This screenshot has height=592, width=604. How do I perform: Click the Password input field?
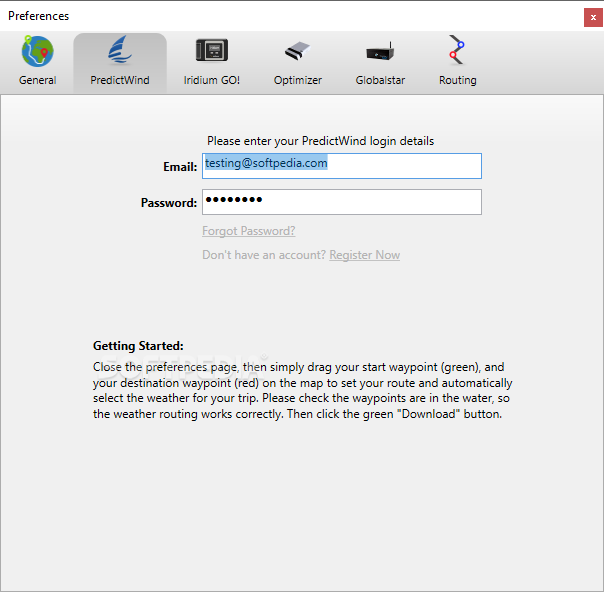pyautogui.click(x=342, y=202)
